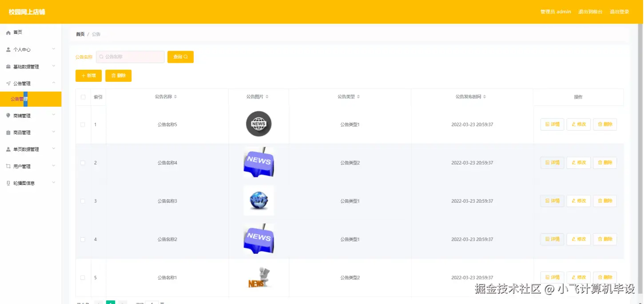Open 详情 for 公告名称4
This screenshot has height=304, width=644.
pyautogui.click(x=552, y=163)
